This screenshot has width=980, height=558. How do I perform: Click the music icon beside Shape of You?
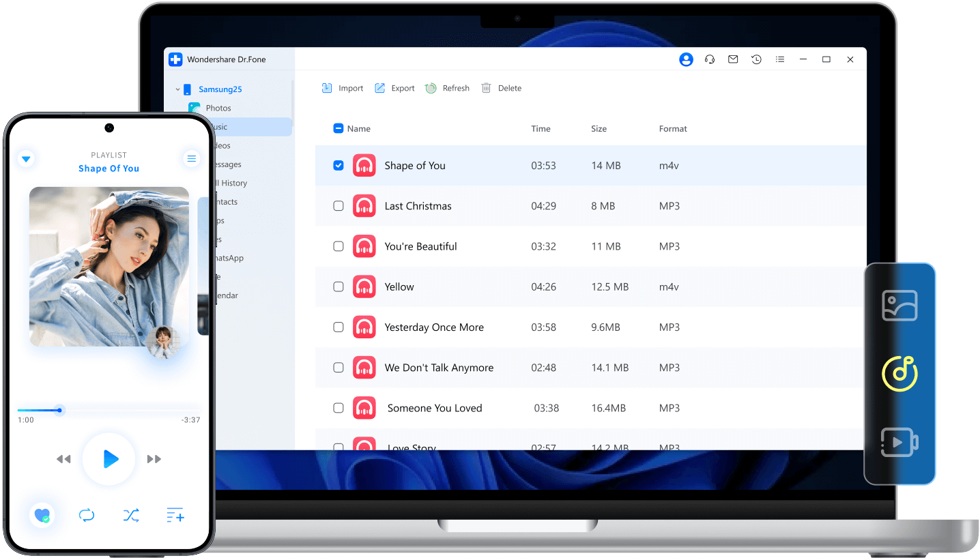click(x=364, y=166)
